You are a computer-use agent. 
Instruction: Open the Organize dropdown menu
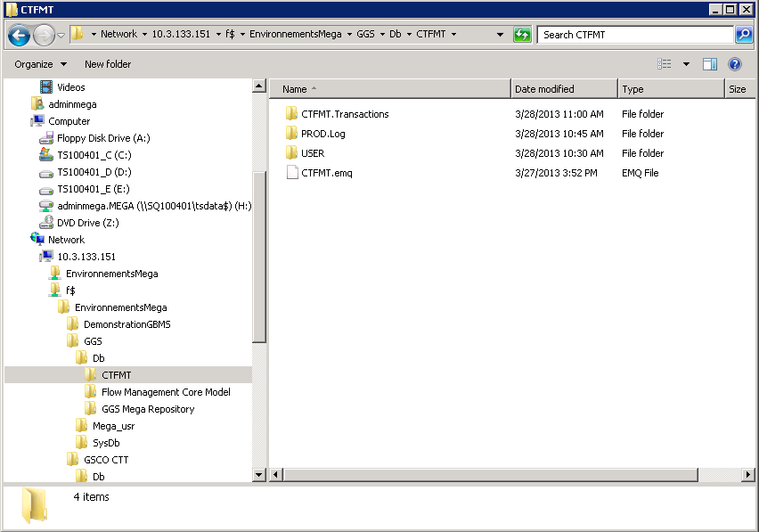pos(40,64)
